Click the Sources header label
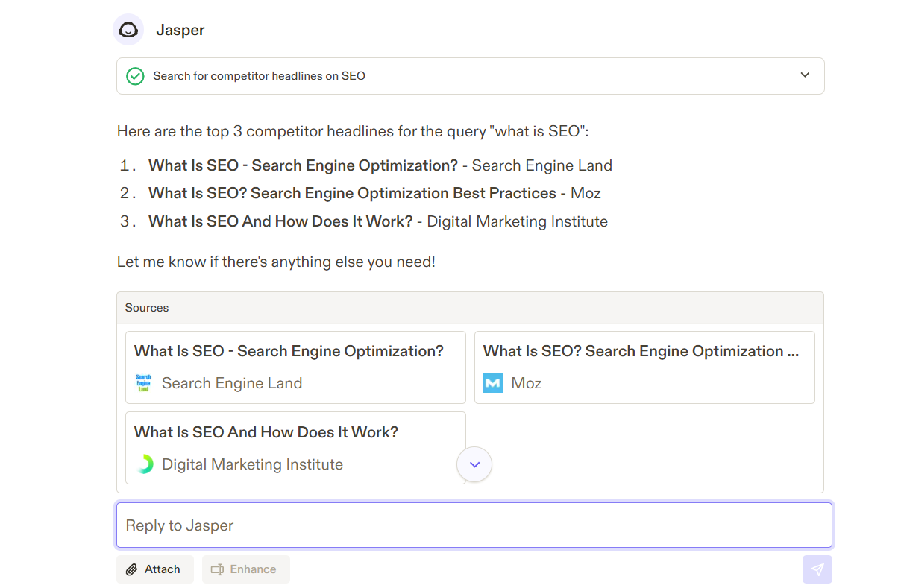This screenshot has width=901, height=588. (x=147, y=308)
